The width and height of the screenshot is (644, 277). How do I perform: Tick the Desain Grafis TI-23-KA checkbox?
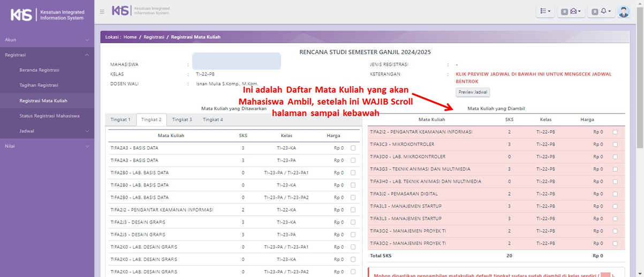coord(353,222)
